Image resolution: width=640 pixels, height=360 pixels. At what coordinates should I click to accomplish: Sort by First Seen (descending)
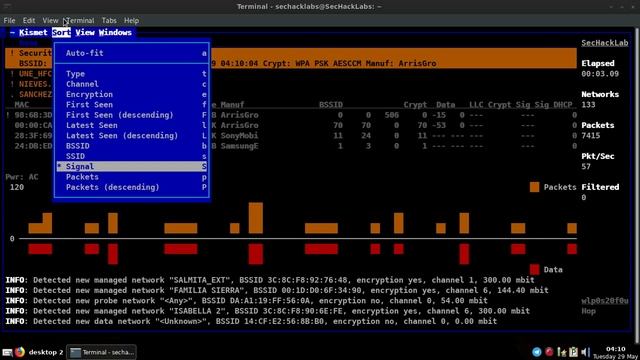(132, 115)
